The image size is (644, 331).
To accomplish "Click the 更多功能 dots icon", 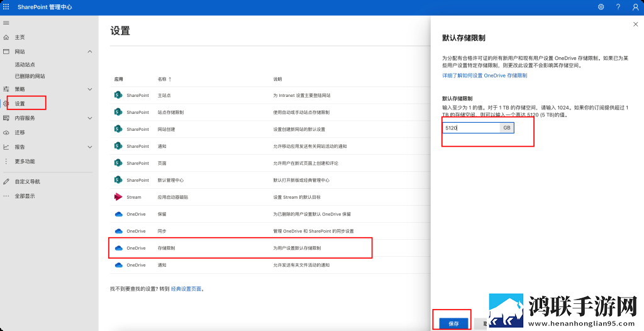I will tap(6, 162).
